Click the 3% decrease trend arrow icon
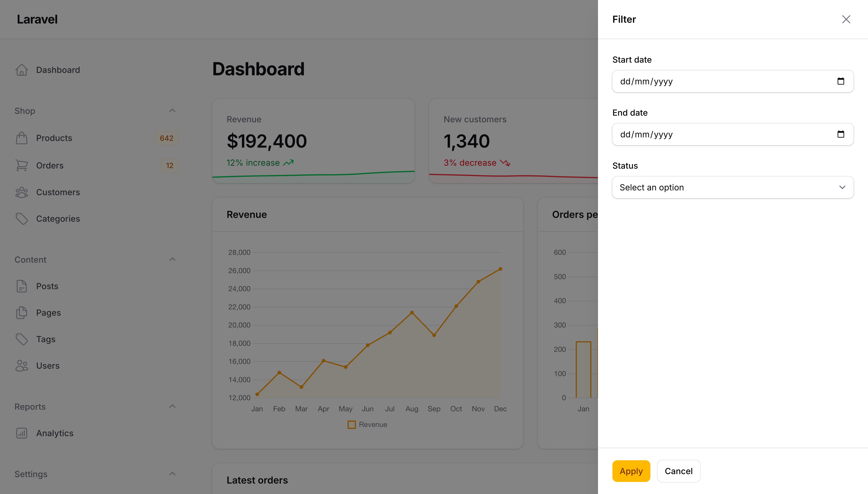 click(x=505, y=163)
